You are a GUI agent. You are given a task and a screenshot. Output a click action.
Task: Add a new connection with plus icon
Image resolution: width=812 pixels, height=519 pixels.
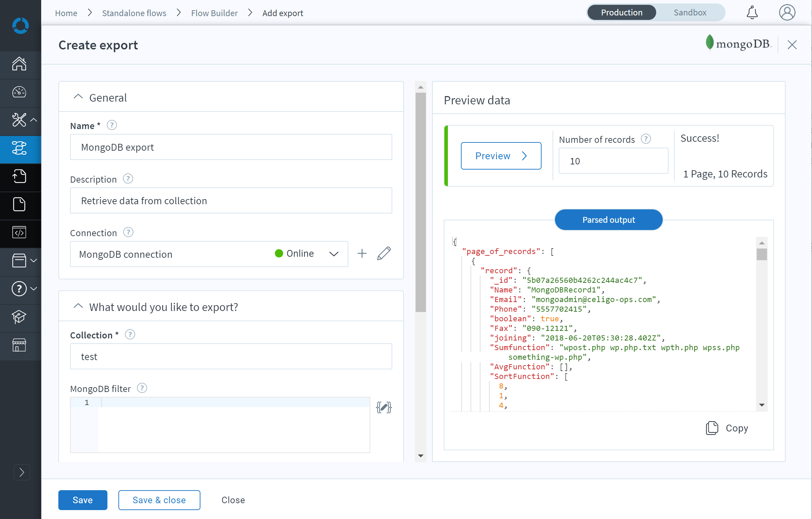[x=362, y=254]
